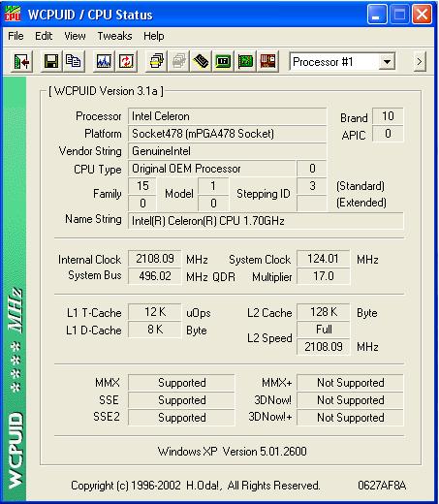Open the Tweaks menu
This screenshot has width=439, height=504.
[114, 36]
